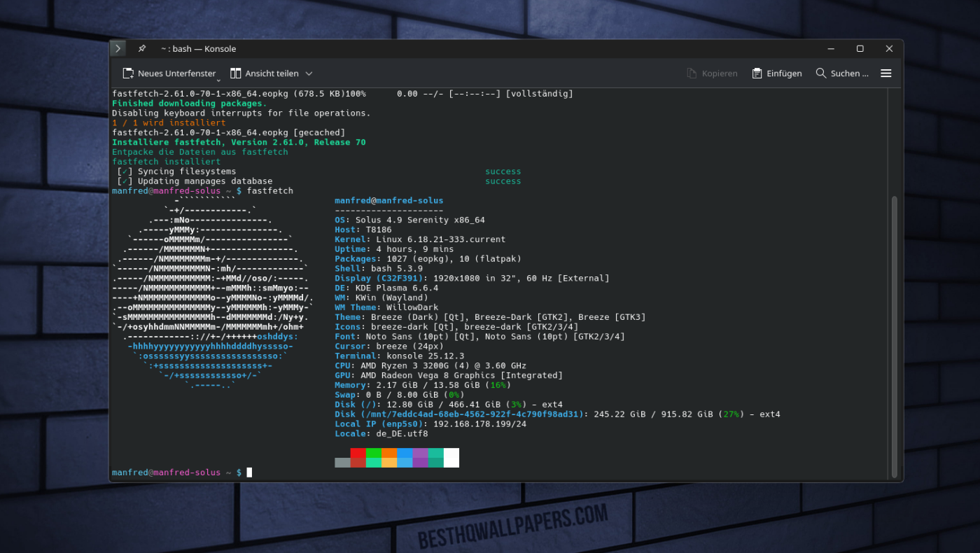Click the Kopieren toolbar button
This screenshot has width=980, height=553.
click(x=712, y=73)
